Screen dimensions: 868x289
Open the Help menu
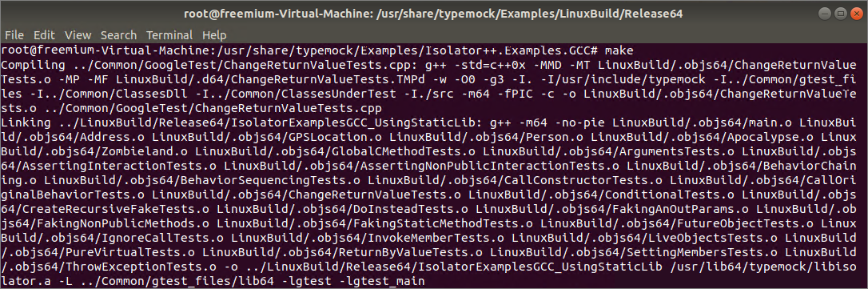(x=214, y=35)
